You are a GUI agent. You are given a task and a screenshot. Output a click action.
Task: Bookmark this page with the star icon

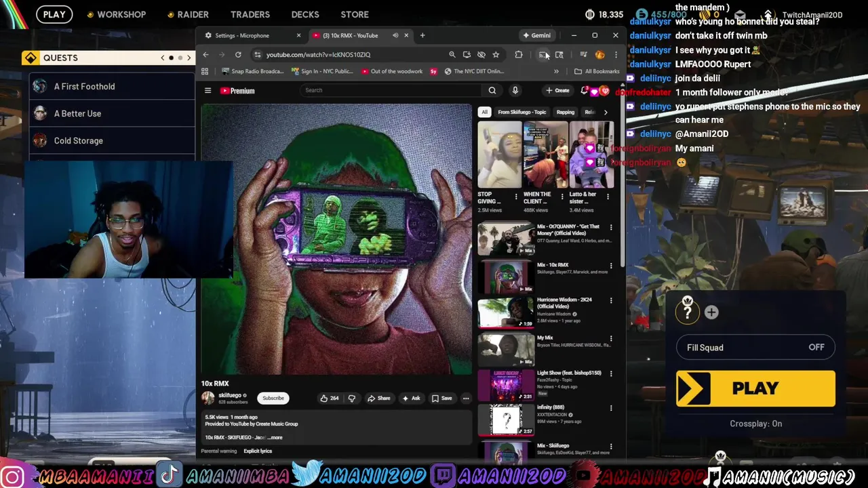pyautogui.click(x=496, y=55)
